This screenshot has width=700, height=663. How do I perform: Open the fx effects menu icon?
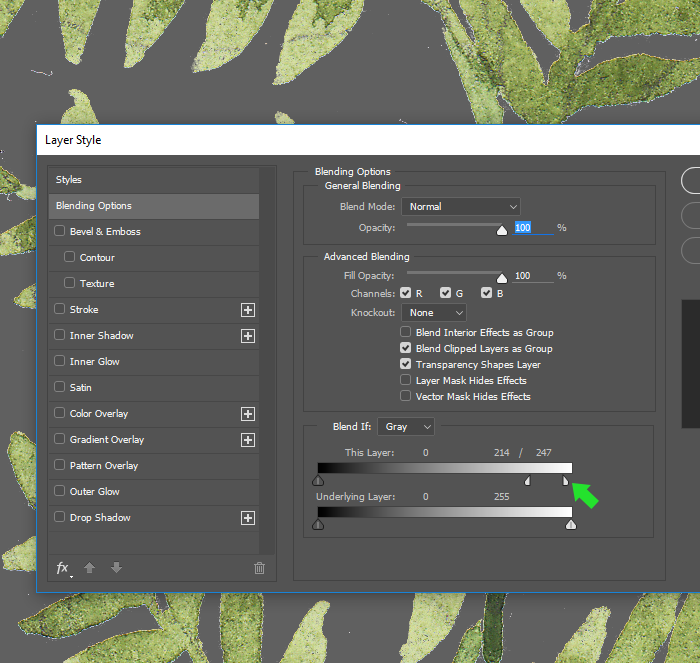63,568
